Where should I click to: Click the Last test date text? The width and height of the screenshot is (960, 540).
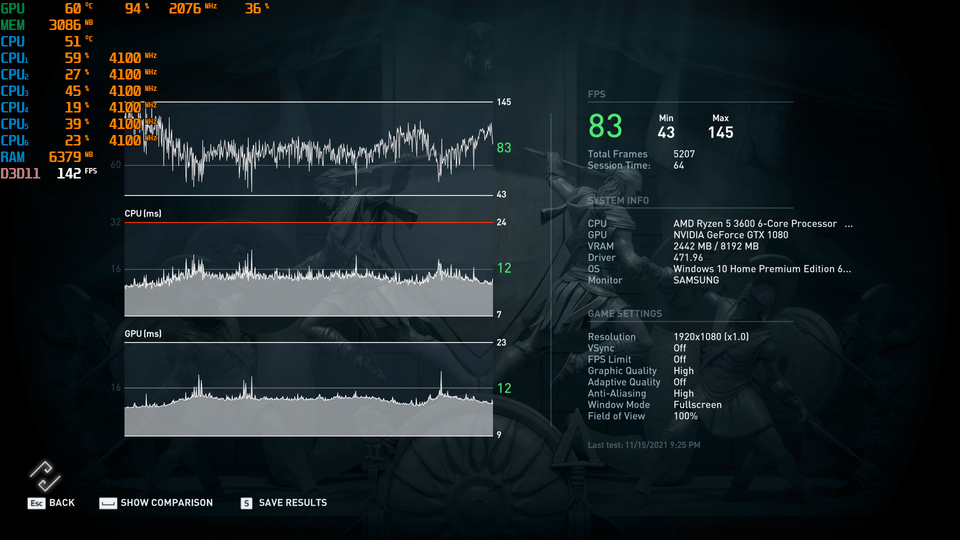(x=644, y=445)
